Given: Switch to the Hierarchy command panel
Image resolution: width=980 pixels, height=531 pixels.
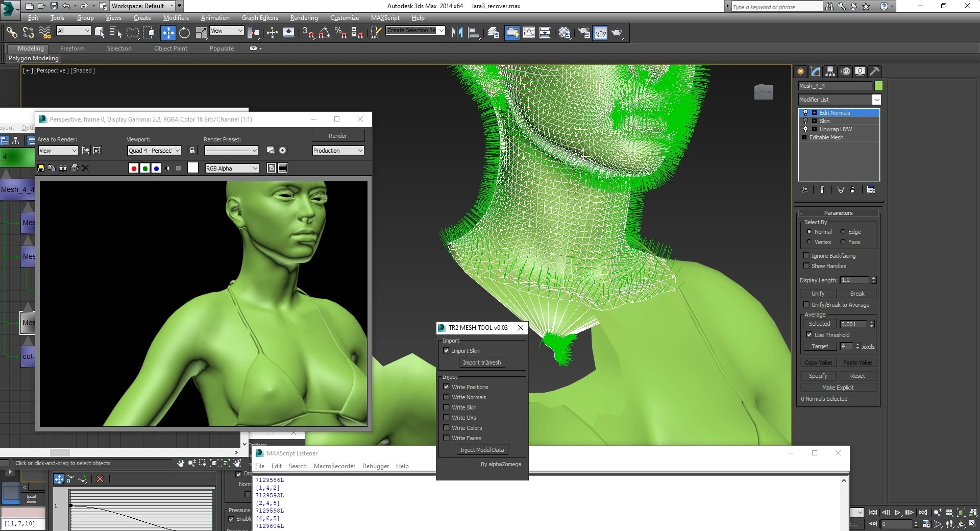Looking at the screenshot, I should (830, 71).
